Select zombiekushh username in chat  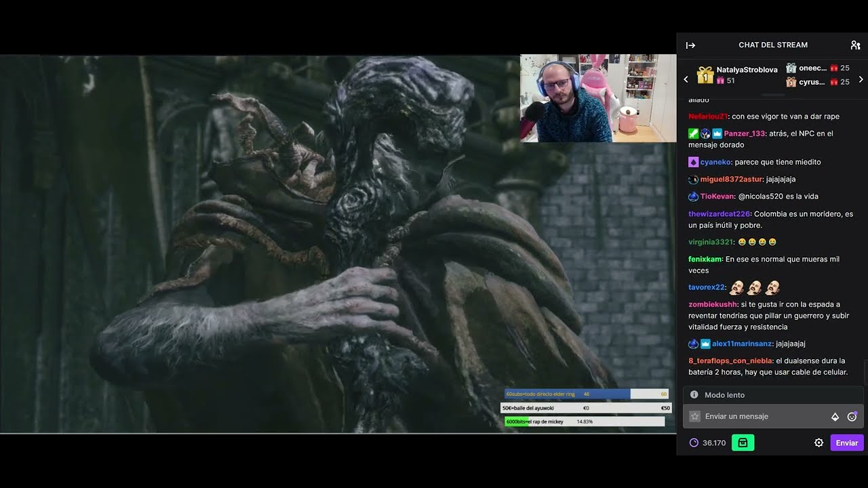coord(713,304)
